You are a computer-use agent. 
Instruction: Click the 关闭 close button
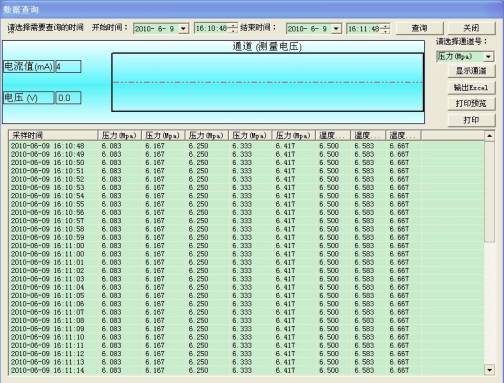pos(471,28)
